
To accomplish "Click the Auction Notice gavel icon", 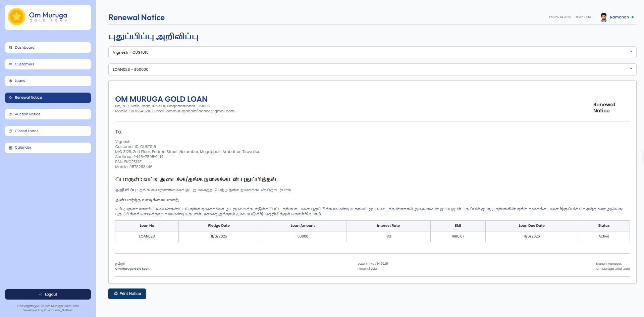I will (x=10, y=114).
